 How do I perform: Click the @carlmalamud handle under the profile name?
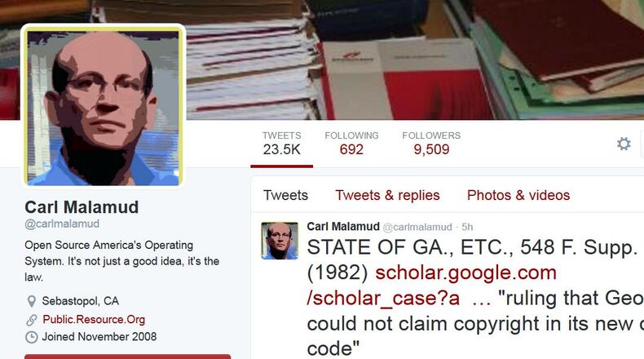[x=62, y=224]
